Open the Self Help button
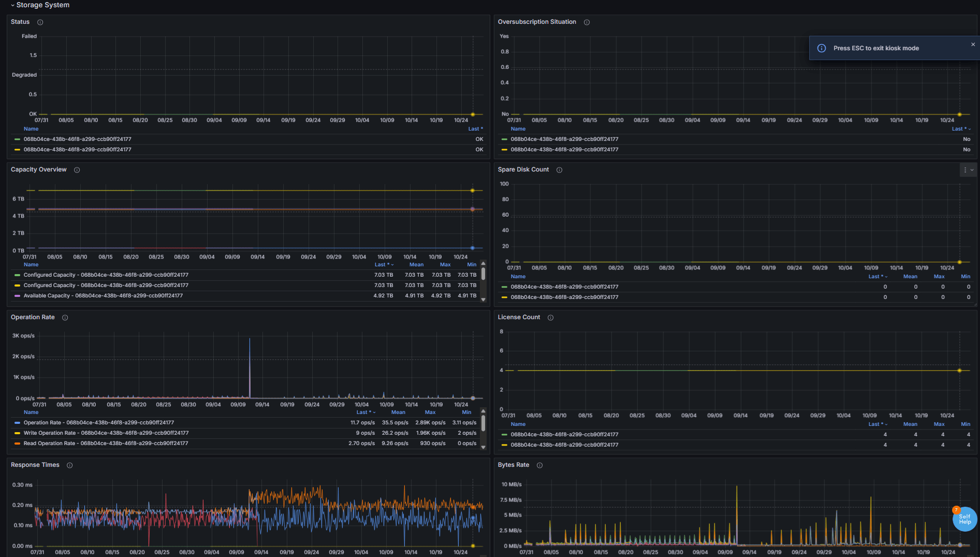 point(964,519)
